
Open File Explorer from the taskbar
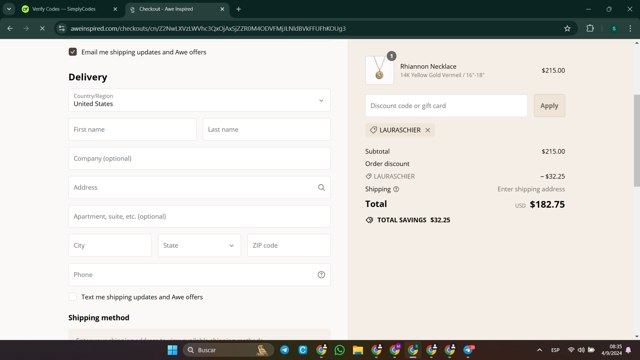(x=358, y=350)
